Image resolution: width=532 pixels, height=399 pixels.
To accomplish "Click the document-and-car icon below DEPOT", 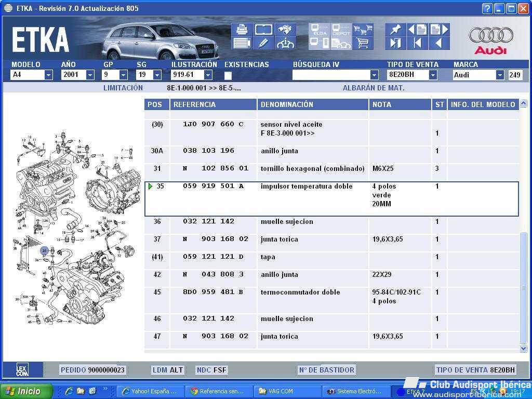I will tap(341, 44).
